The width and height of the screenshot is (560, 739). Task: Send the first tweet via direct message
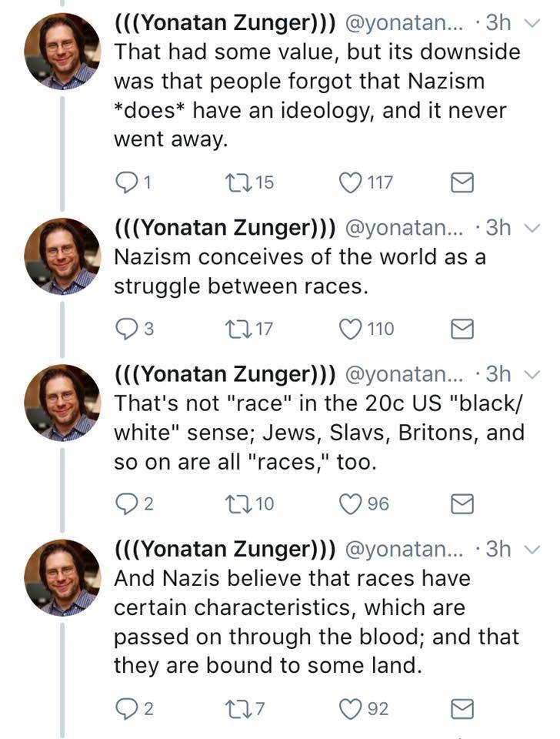tap(461, 182)
